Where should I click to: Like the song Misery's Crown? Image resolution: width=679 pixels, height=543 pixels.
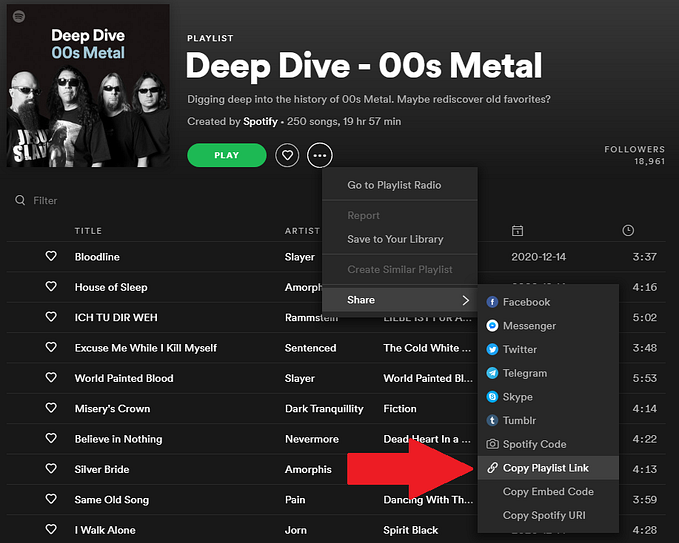pos(51,407)
